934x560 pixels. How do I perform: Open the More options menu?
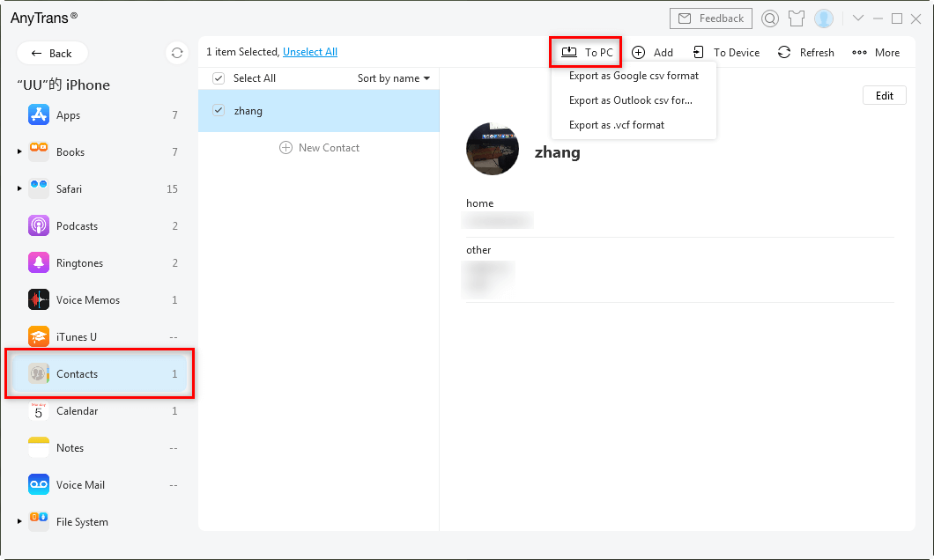point(876,52)
